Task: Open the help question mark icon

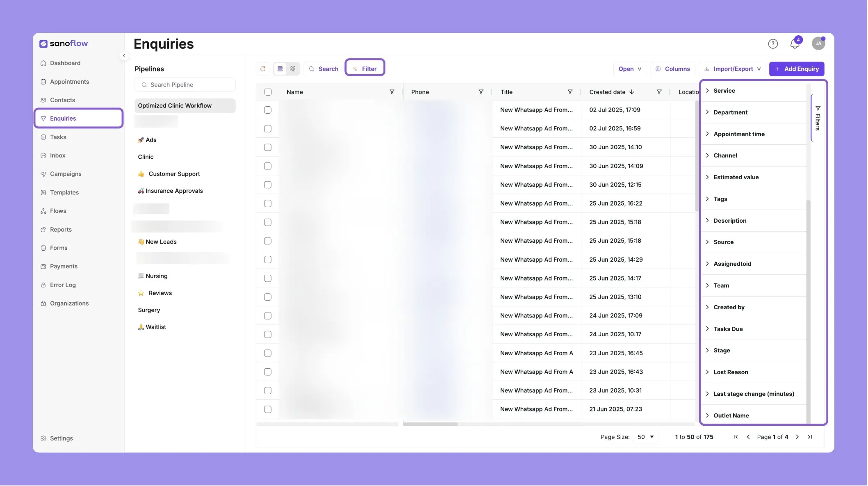Action: pyautogui.click(x=773, y=44)
